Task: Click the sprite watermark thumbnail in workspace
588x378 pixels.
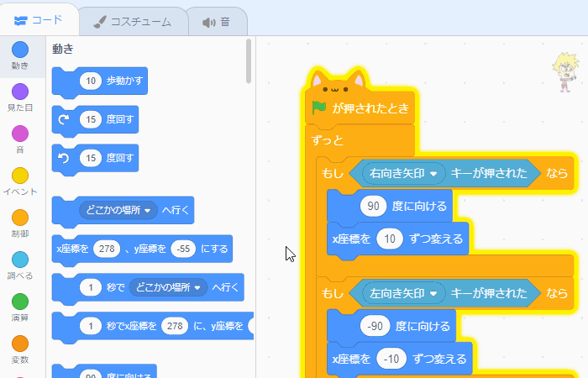Action: 566,72
